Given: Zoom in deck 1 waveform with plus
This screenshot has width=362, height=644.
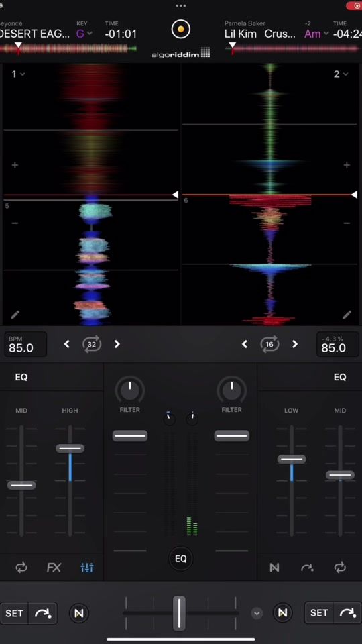Looking at the screenshot, I should (15, 165).
